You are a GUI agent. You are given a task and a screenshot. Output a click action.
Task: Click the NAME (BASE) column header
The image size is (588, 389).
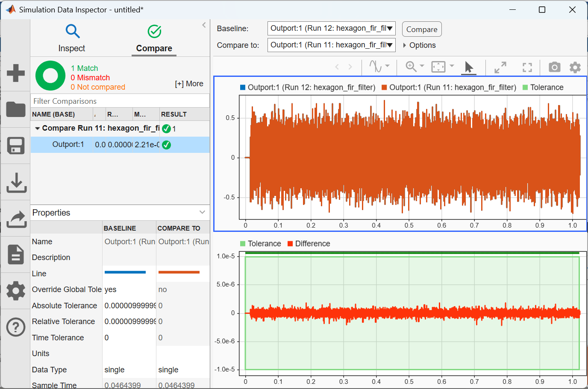point(62,114)
